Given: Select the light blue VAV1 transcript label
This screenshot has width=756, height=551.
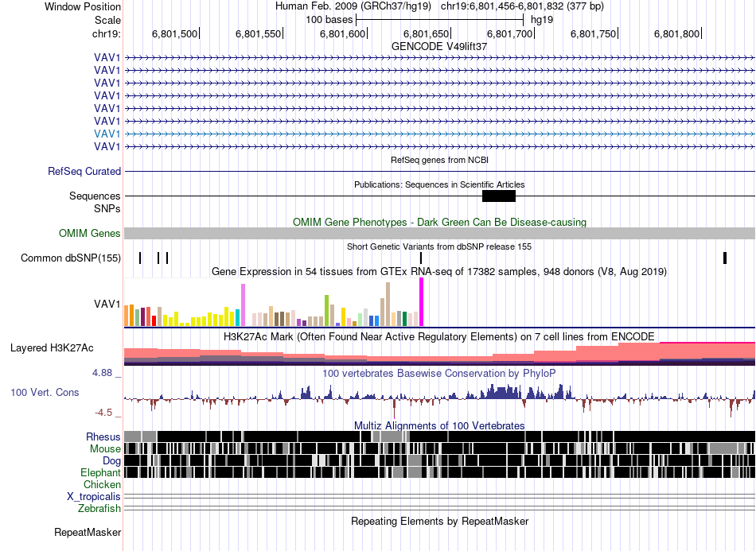Looking at the screenshot, I should (x=107, y=134).
